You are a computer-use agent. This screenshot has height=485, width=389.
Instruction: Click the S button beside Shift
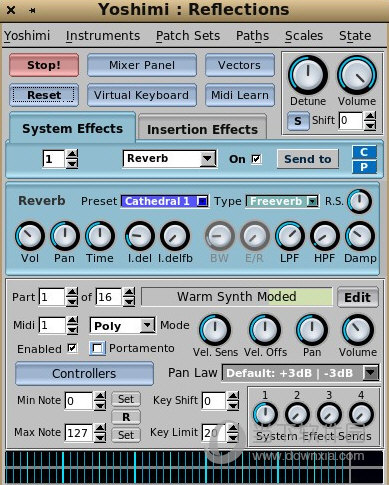pos(298,121)
